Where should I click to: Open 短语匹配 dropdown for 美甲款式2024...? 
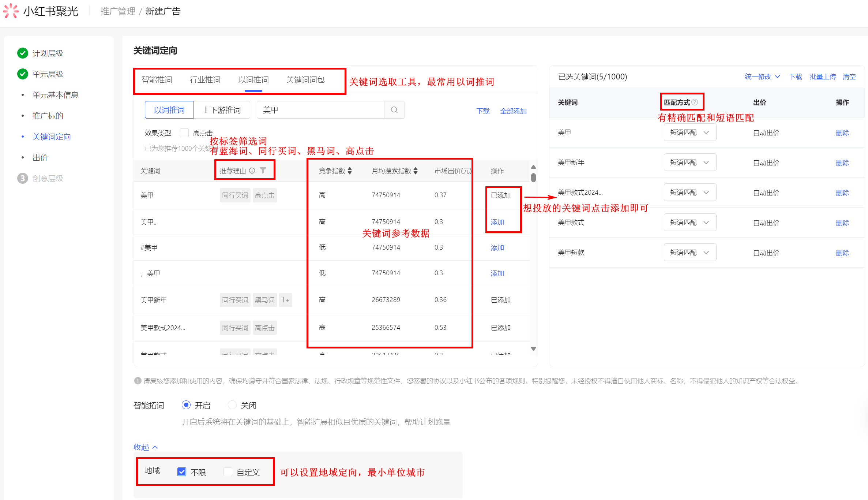click(x=690, y=193)
